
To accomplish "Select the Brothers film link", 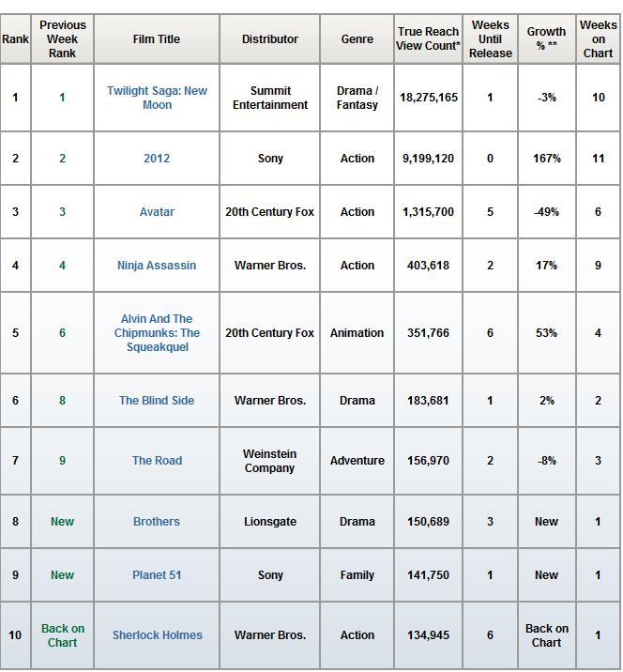I will [157, 522].
